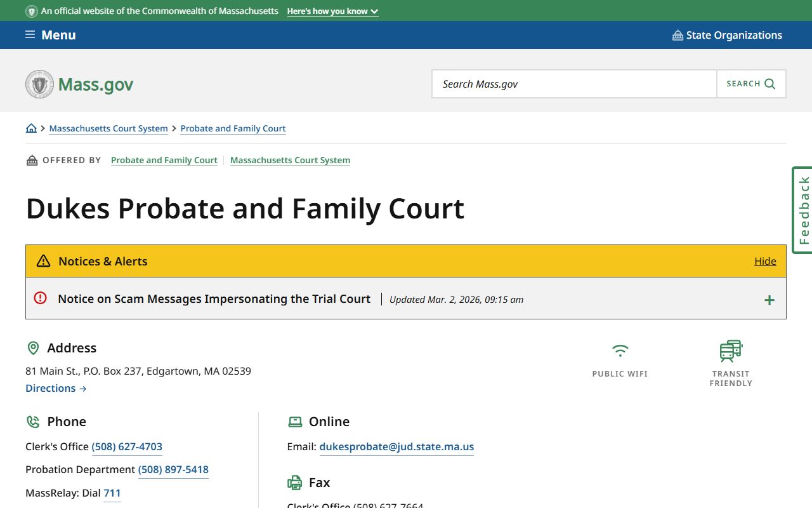812x508 pixels.
Task: Click the Massachusetts seal in green banner
Action: [x=31, y=11]
